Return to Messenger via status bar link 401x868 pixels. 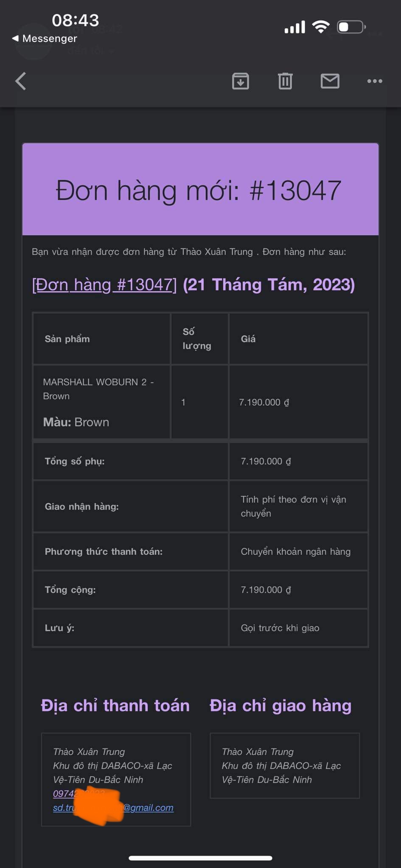(45, 39)
